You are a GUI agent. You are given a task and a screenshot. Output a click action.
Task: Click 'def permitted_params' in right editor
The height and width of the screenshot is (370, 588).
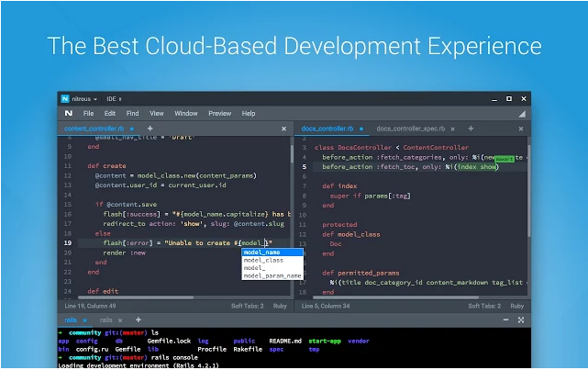(x=361, y=274)
